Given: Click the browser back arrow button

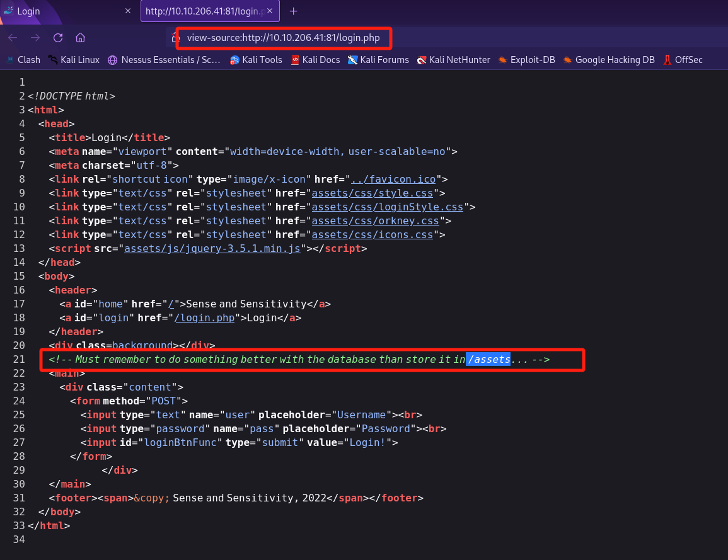Looking at the screenshot, I should 13,38.
